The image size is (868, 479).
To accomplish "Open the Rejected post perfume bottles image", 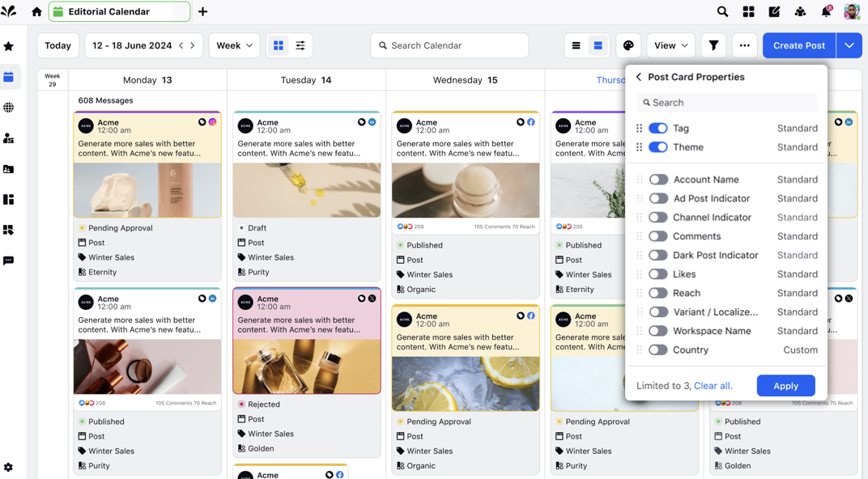I will click(307, 367).
